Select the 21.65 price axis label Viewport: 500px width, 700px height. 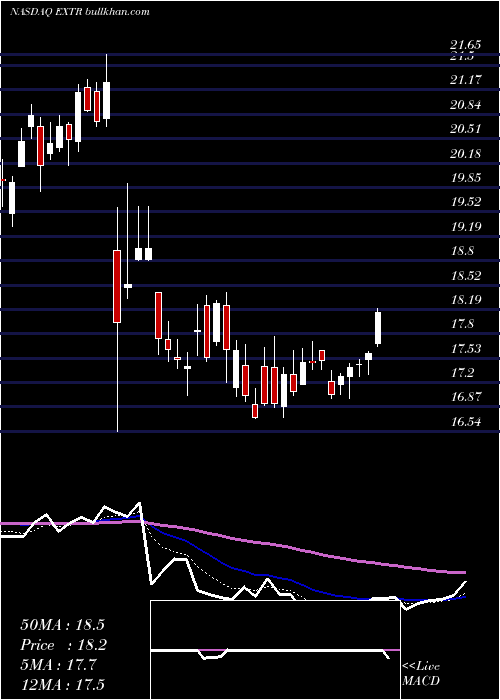click(466, 45)
